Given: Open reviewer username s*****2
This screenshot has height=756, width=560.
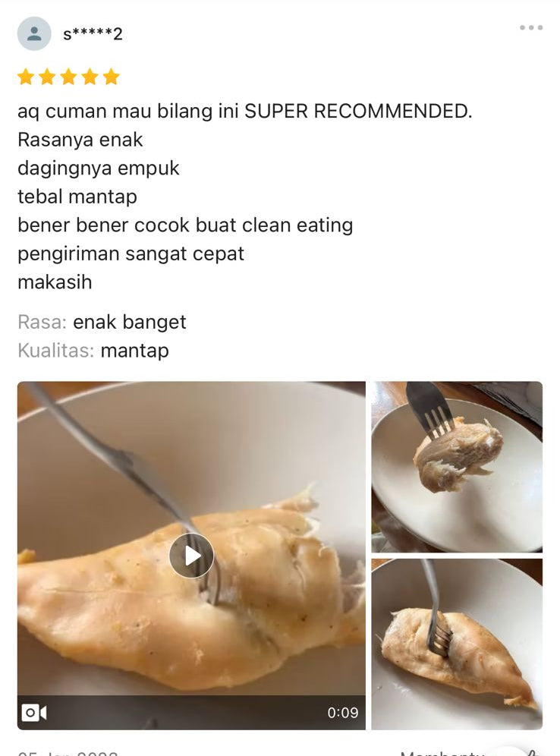Looking at the screenshot, I should pos(93,33).
